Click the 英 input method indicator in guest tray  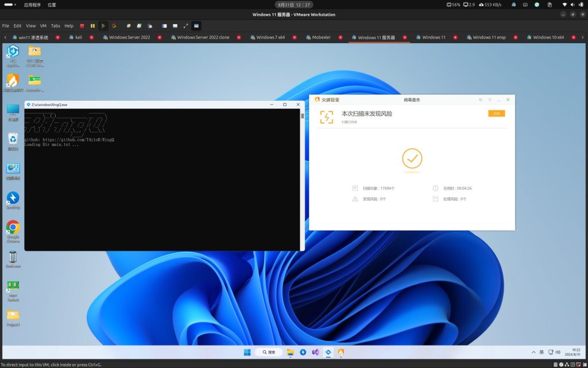pos(541,352)
